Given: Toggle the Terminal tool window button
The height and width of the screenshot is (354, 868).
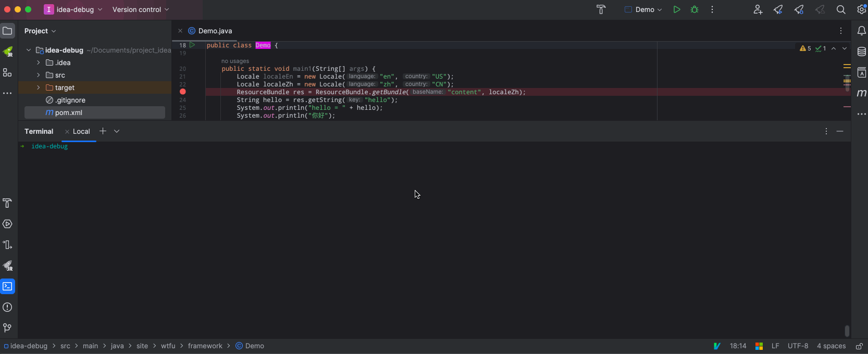Looking at the screenshot, I should (x=8, y=286).
